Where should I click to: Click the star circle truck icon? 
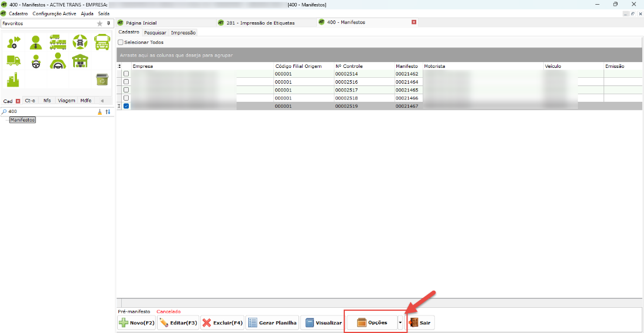point(80,42)
